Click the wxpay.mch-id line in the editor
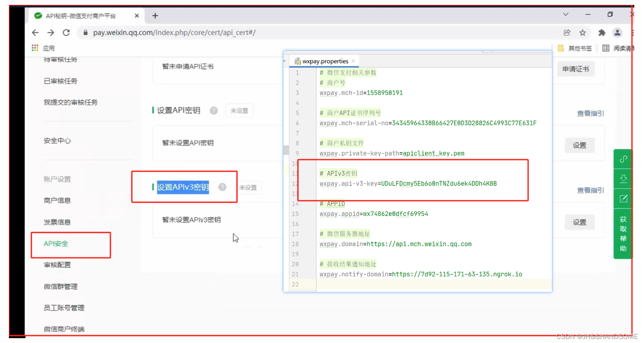644x343 pixels. click(361, 93)
